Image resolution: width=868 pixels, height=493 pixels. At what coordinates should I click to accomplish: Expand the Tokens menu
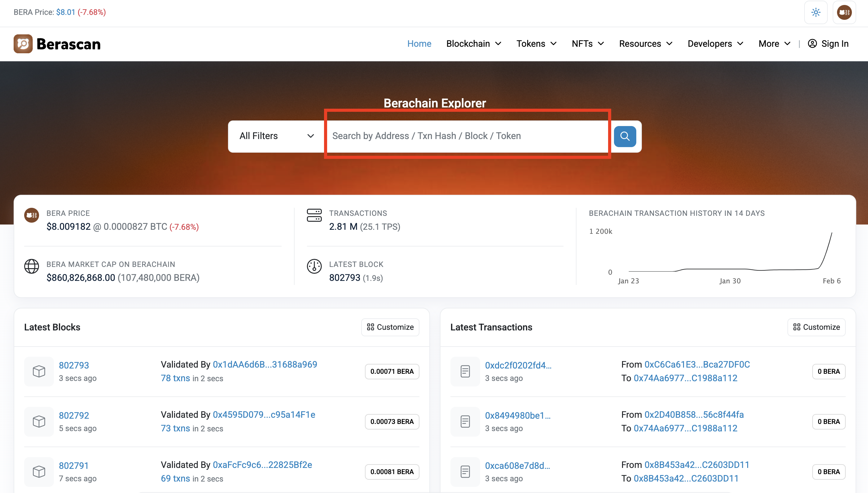tap(536, 44)
